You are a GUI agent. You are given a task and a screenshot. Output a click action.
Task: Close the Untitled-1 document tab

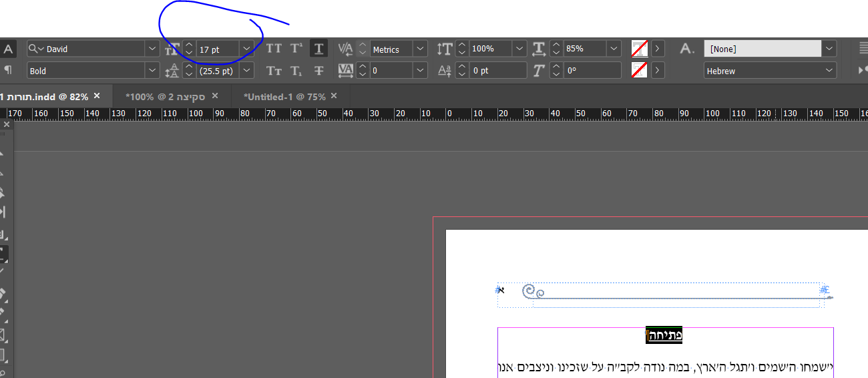tap(335, 96)
